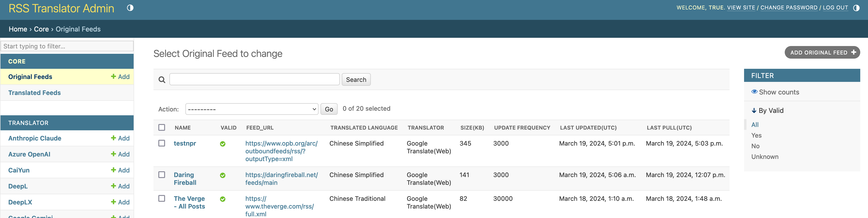Viewport: 868px width, 218px height.
Task: Click the Add plus icon for Azure OpenAI
Action: point(114,154)
